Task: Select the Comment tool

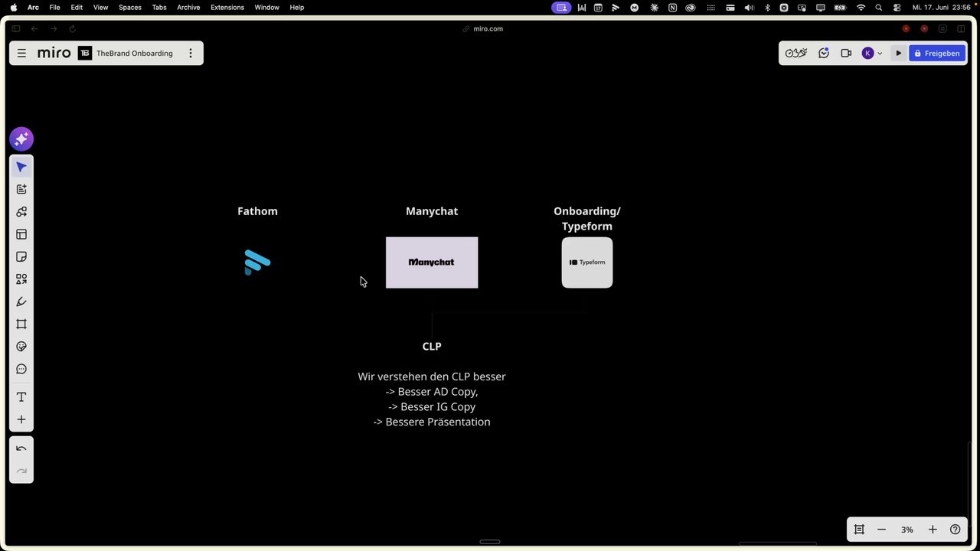Action: coord(21,370)
